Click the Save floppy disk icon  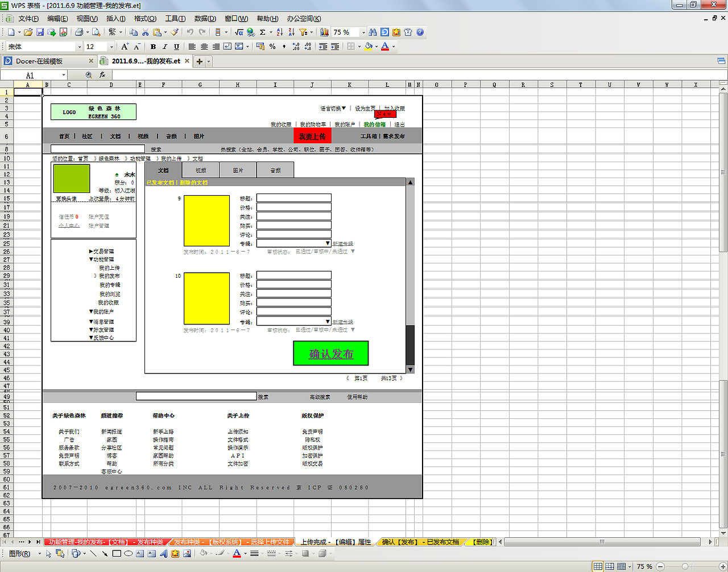[40, 32]
